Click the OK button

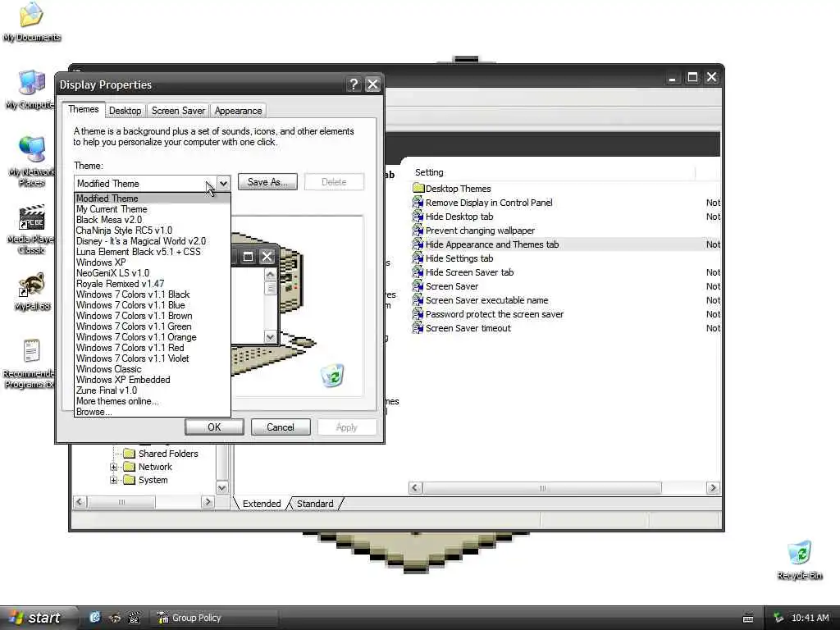[x=214, y=427]
